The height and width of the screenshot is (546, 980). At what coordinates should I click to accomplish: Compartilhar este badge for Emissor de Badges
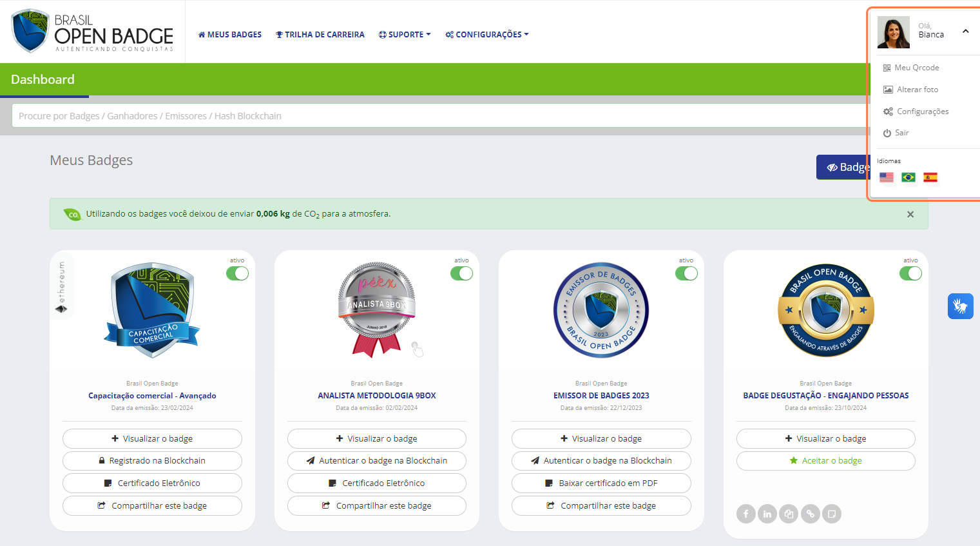tap(601, 506)
